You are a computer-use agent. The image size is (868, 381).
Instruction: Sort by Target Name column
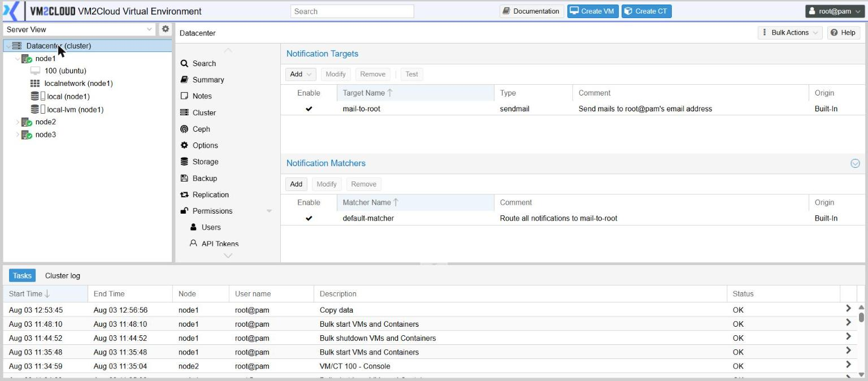pyautogui.click(x=415, y=93)
